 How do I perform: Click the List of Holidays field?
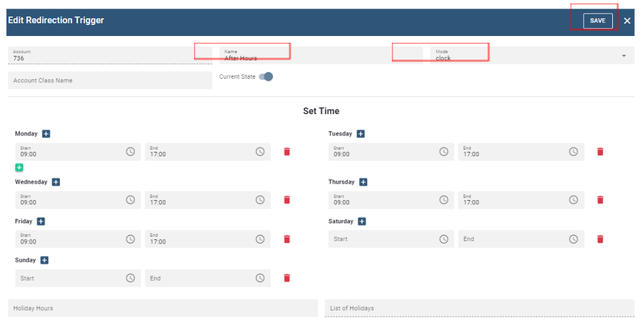click(479, 308)
